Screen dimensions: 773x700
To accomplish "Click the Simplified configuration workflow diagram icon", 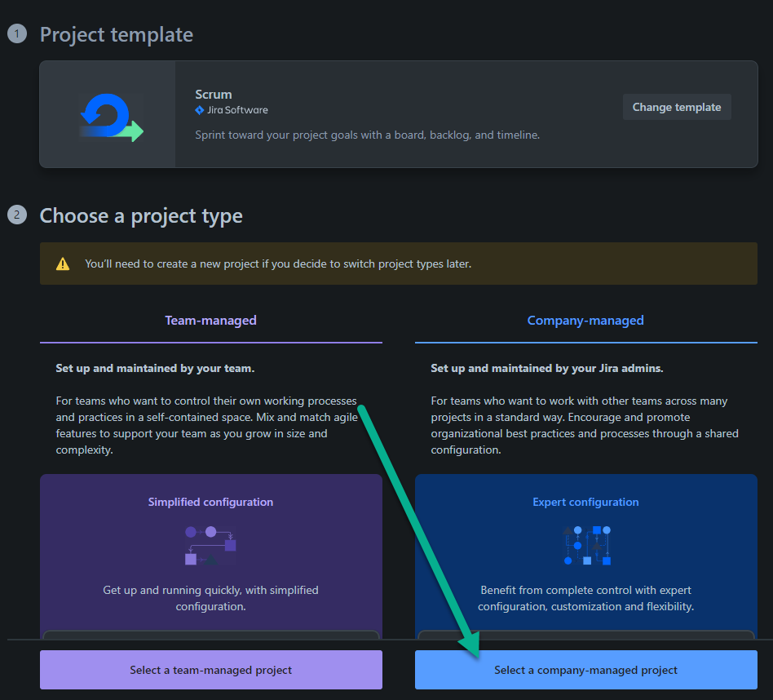I will click(210, 546).
